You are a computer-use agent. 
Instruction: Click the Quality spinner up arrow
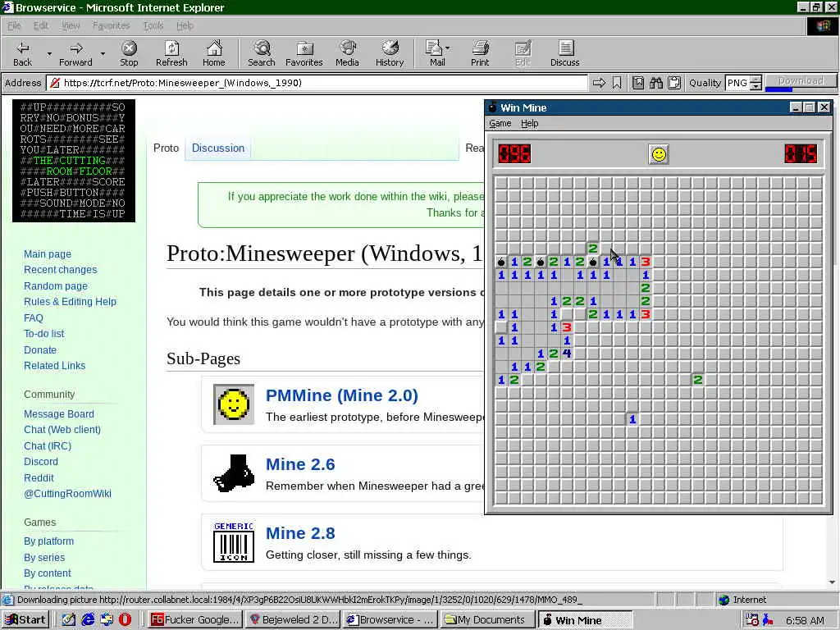(756, 80)
